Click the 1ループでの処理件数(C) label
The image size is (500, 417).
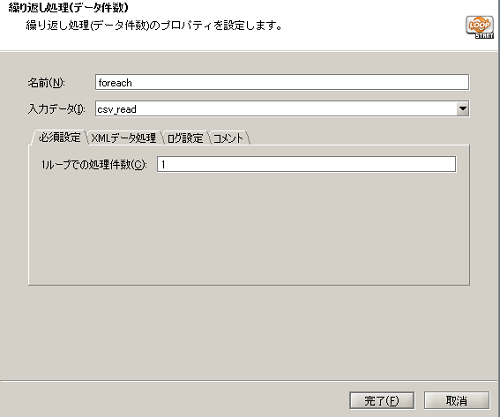click(94, 164)
